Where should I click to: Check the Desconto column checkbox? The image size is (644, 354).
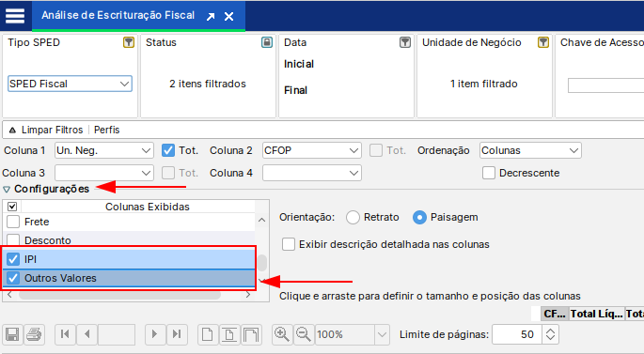pos(13,240)
